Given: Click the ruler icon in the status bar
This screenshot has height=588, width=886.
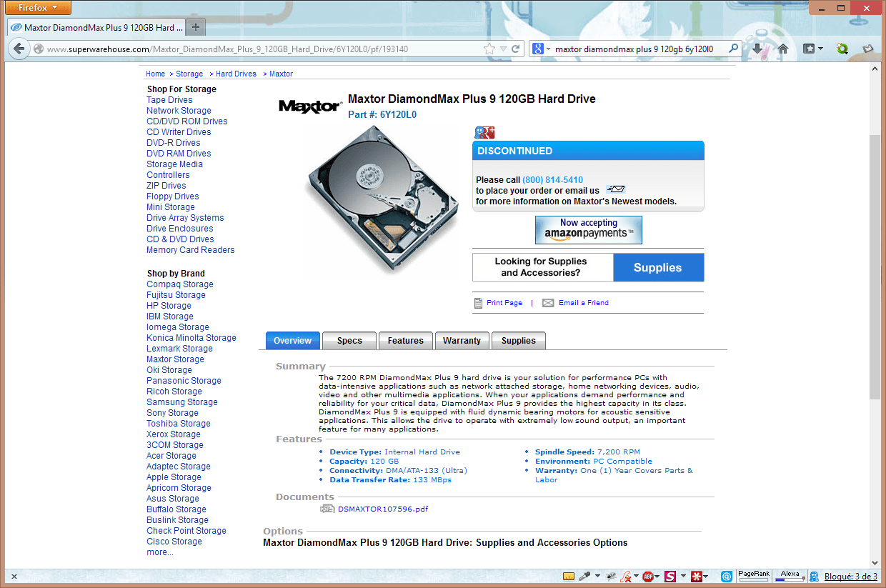Looking at the screenshot, I should coord(569,576).
